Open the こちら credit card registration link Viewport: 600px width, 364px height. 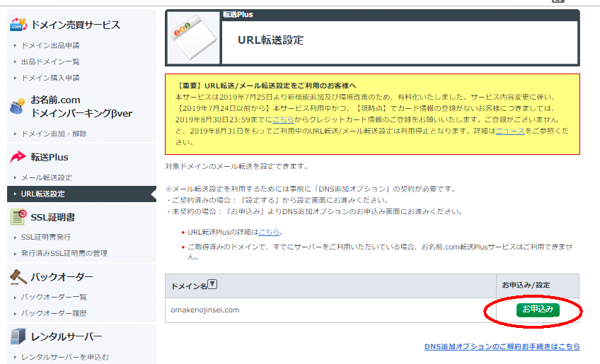[283, 119]
